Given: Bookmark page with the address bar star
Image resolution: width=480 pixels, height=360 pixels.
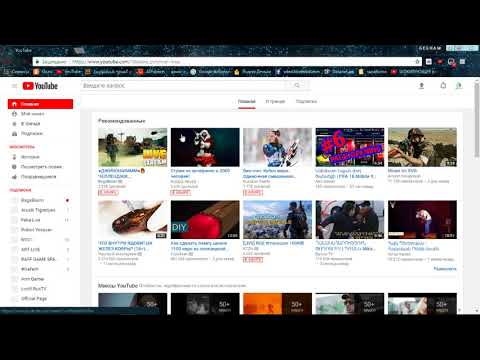Looking at the screenshot, I should click(x=417, y=62).
